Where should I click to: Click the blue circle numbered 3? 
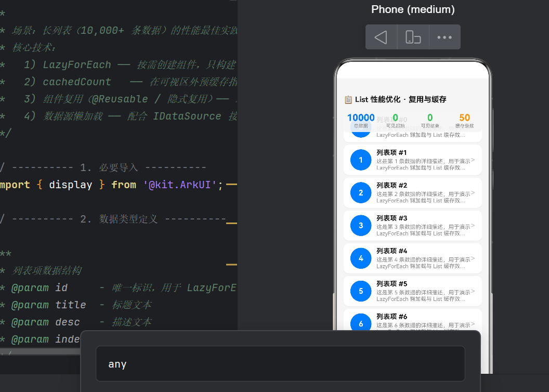coord(361,226)
